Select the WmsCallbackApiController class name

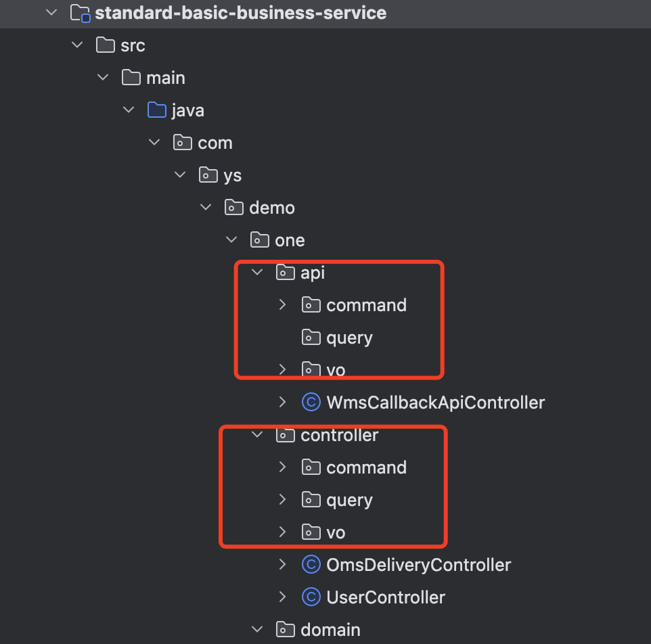coord(436,402)
